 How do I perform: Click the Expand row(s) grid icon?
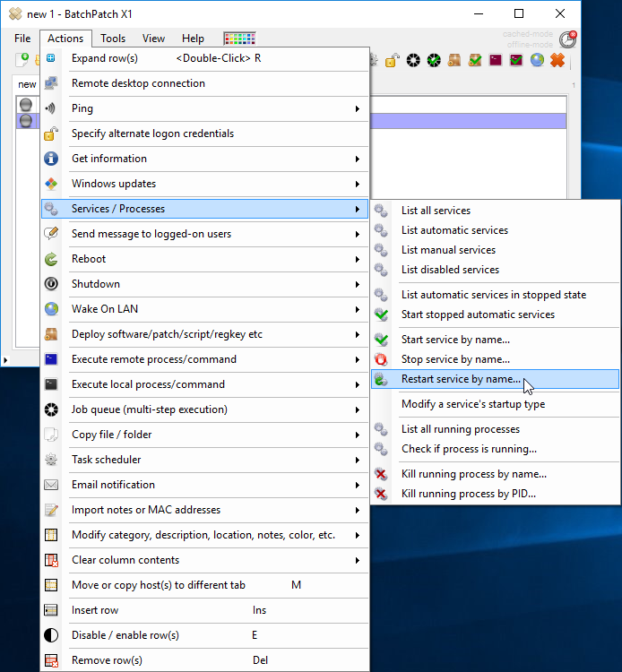click(x=50, y=58)
